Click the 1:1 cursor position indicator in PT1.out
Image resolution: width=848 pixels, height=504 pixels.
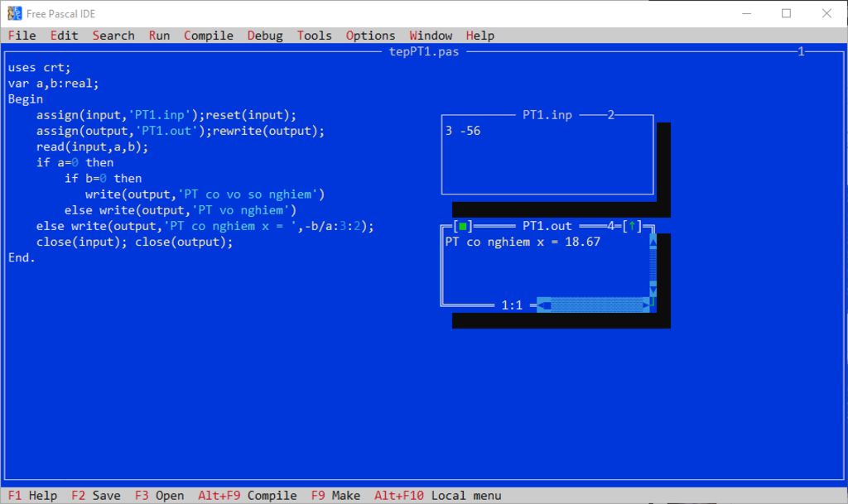pos(512,305)
